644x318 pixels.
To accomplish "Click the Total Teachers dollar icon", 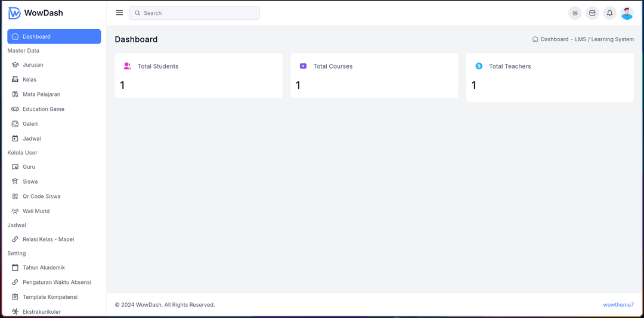I will pyautogui.click(x=479, y=66).
